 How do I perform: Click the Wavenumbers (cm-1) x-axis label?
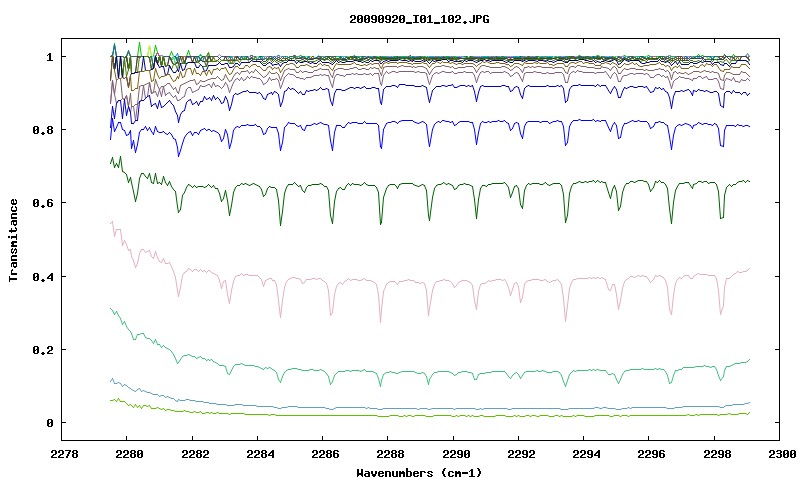[x=419, y=473]
